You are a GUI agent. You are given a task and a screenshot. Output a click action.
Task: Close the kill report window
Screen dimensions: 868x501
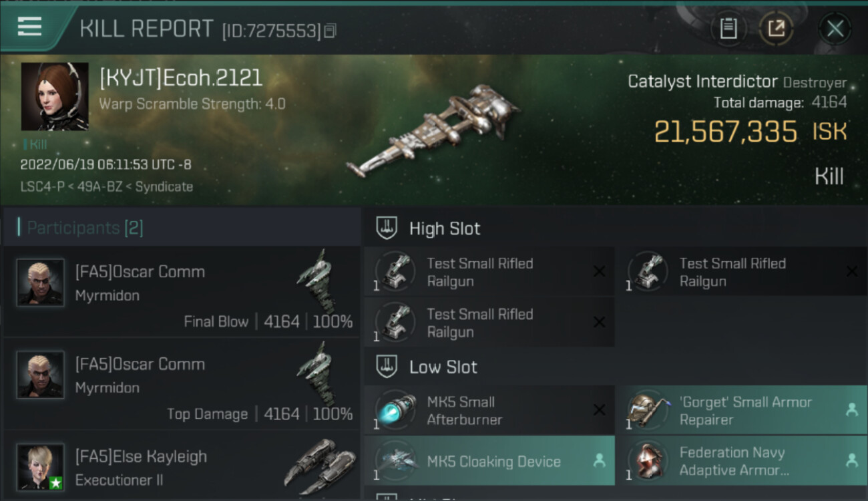[x=835, y=29]
